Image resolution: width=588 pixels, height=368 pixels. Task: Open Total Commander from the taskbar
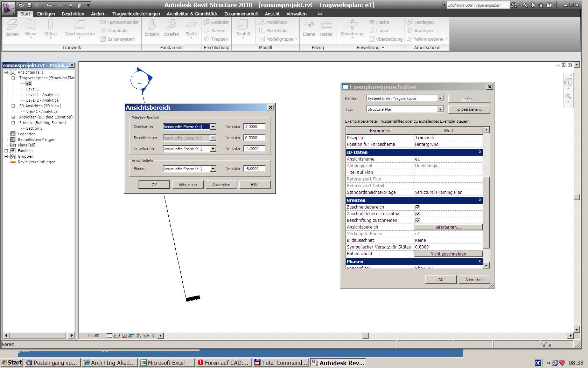pos(281,363)
